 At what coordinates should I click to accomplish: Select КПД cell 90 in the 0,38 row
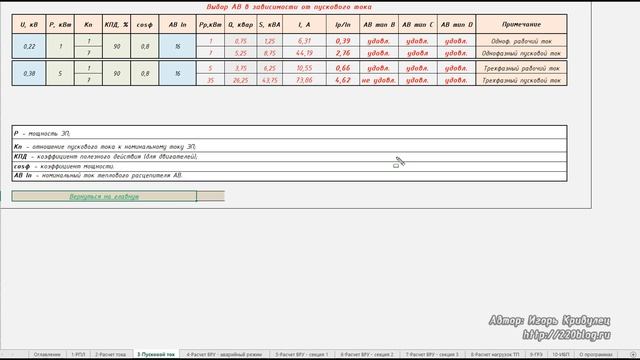[117, 73]
